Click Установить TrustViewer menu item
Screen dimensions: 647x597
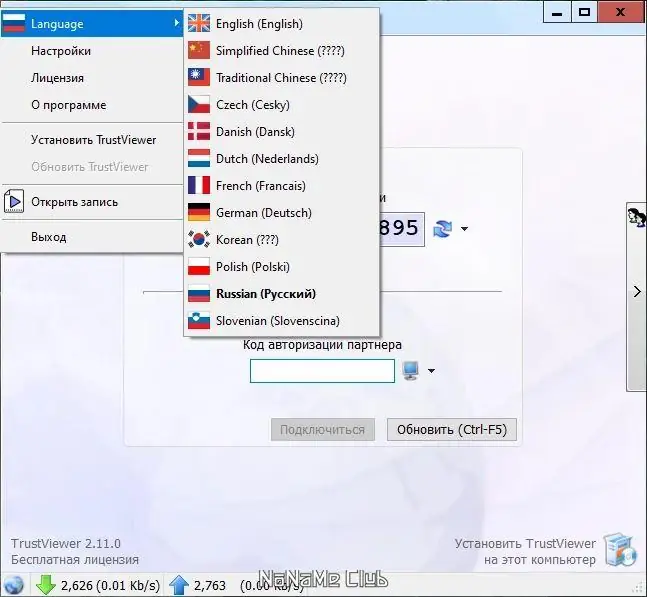[x=92, y=140]
